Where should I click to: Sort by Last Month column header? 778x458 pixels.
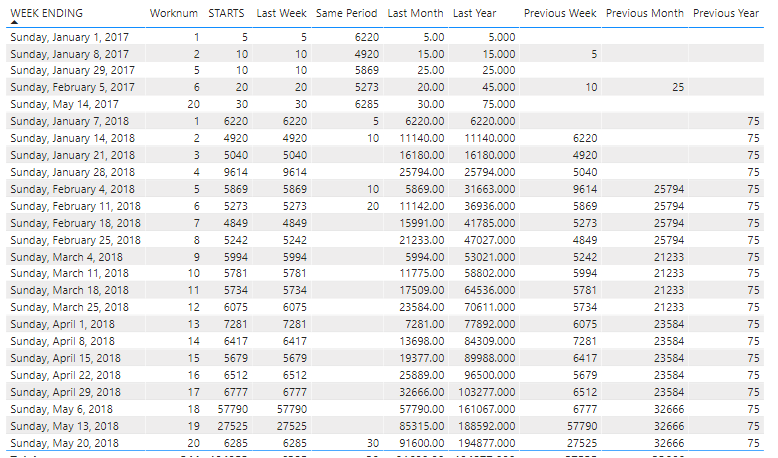tap(415, 13)
